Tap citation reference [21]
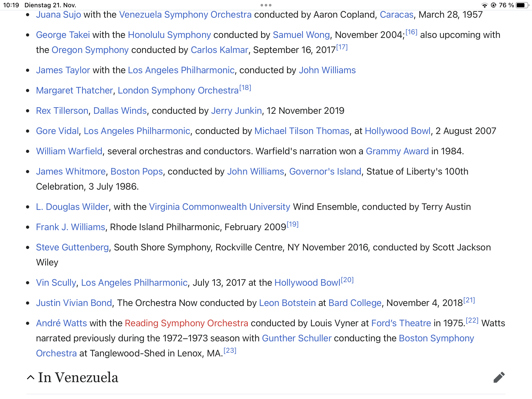This screenshot has width=532, height=399. tap(469, 300)
